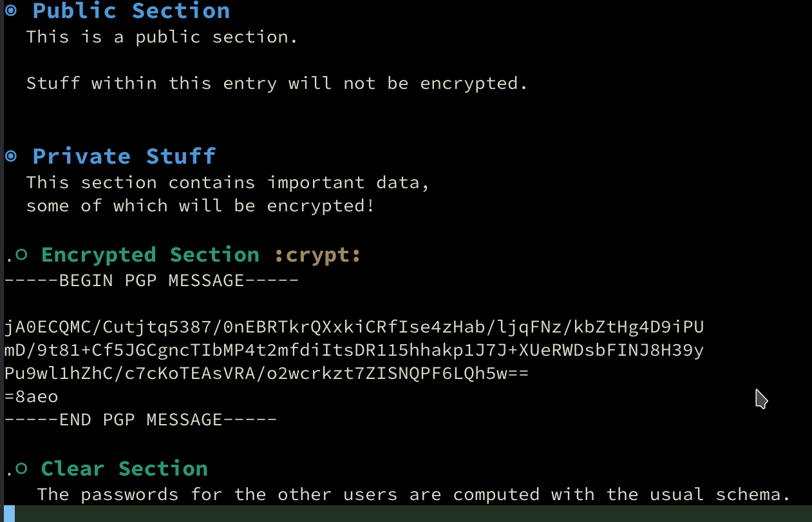This screenshot has width=812, height=522.
Task: Click the ciphertext line starting Pu9wl1hZhC
Action: pos(267,374)
